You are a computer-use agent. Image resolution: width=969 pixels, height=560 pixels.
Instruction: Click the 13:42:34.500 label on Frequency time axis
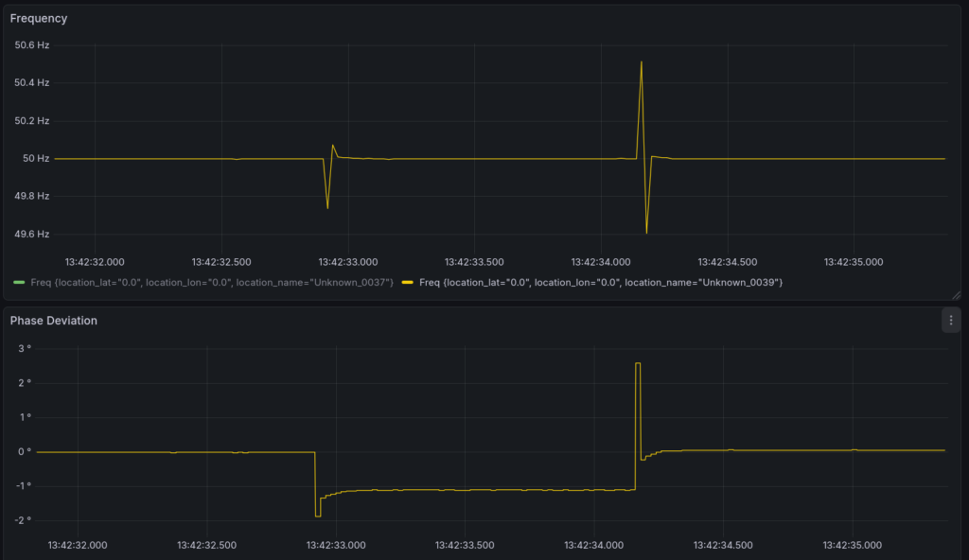728,262
